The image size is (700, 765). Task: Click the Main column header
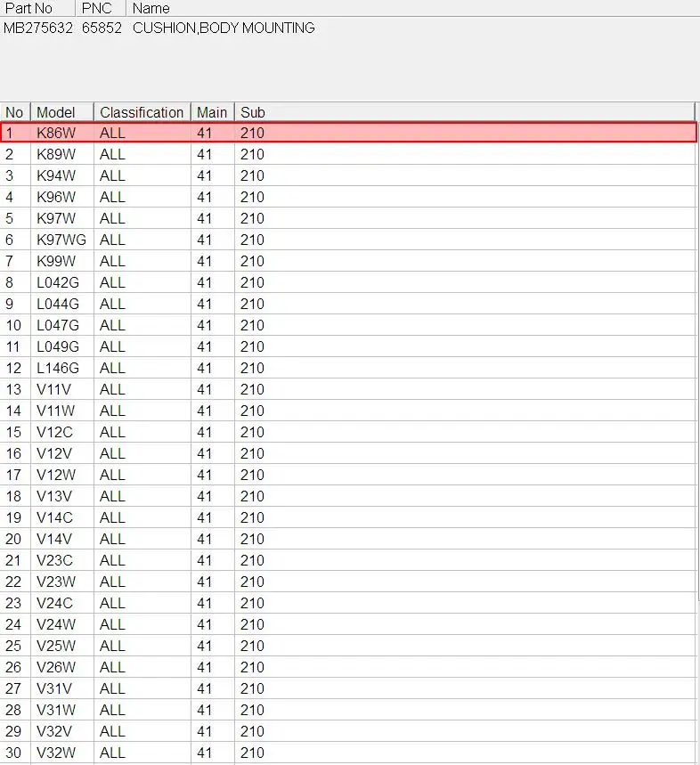pos(212,112)
